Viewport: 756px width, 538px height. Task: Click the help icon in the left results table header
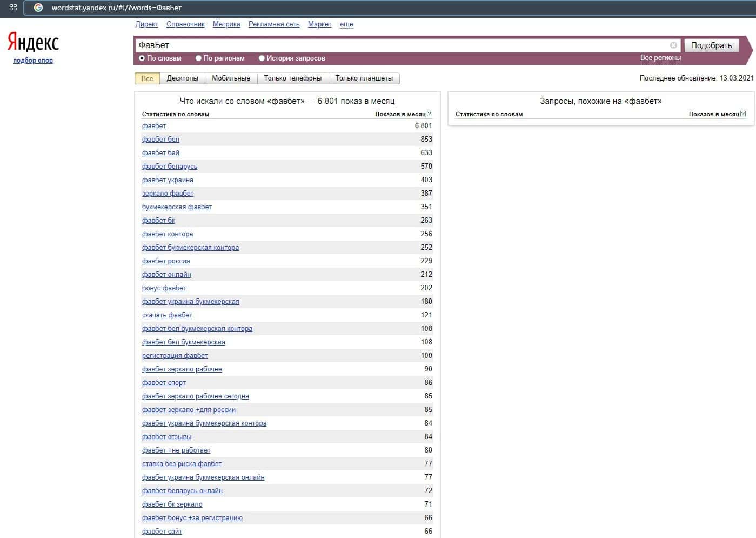click(x=430, y=114)
